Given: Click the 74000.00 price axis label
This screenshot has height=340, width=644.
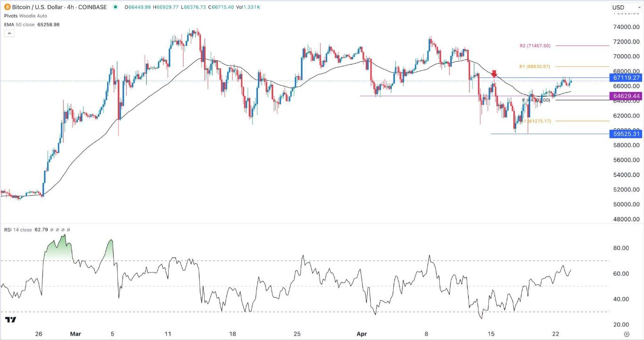Looking at the screenshot, I should tap(626, 27).
